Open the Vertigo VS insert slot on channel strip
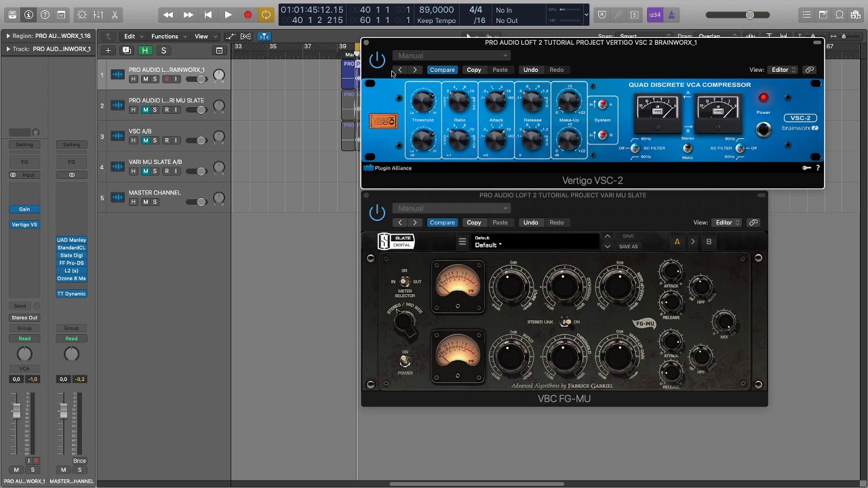This screenshot has height=488, width=868. point(24,224)
